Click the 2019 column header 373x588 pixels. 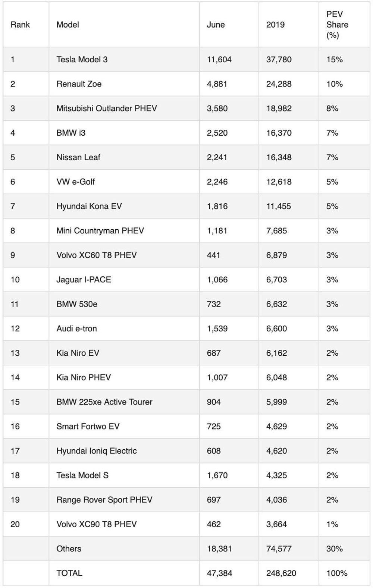pos(275,25)
